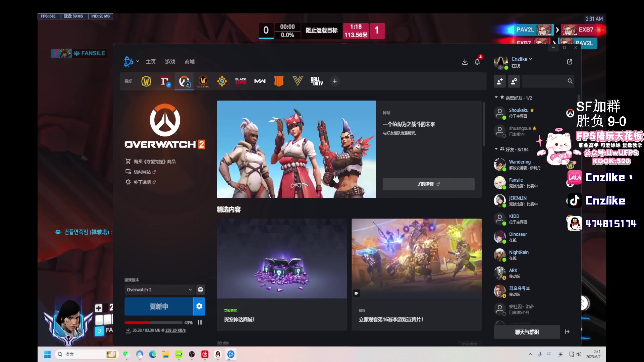Open the Overwatch 2 game version dropdown

click(x=159, y=290)
